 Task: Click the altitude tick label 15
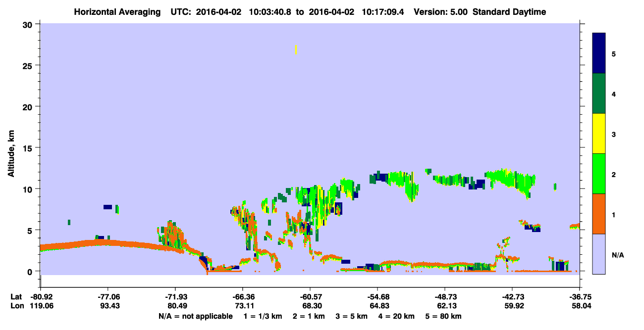[x=29, y=148]
